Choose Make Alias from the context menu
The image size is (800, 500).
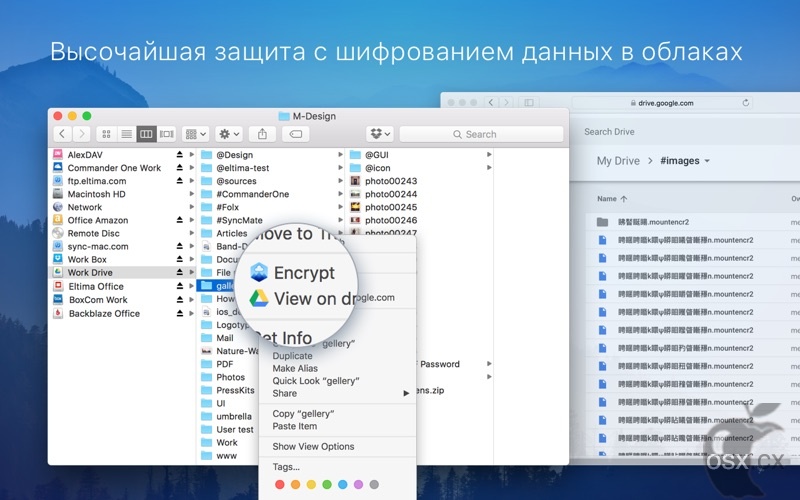coord(295,368)
